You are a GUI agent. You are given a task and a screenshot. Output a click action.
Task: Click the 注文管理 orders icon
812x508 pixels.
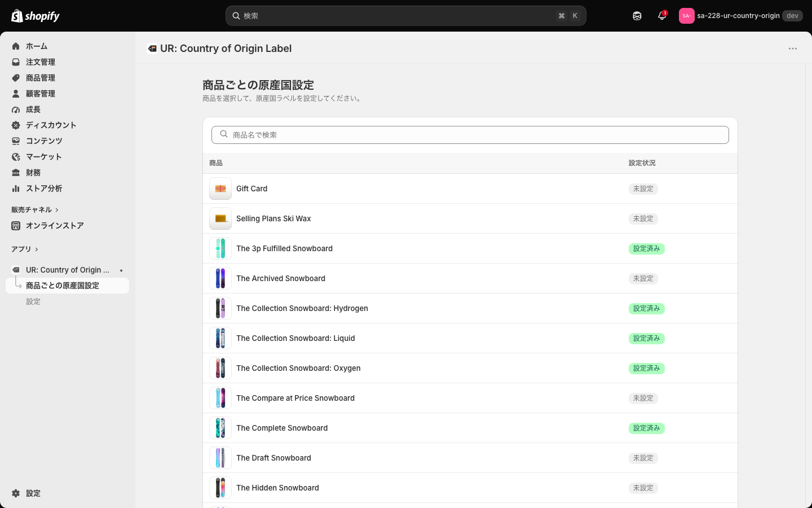tap(16, 62)
